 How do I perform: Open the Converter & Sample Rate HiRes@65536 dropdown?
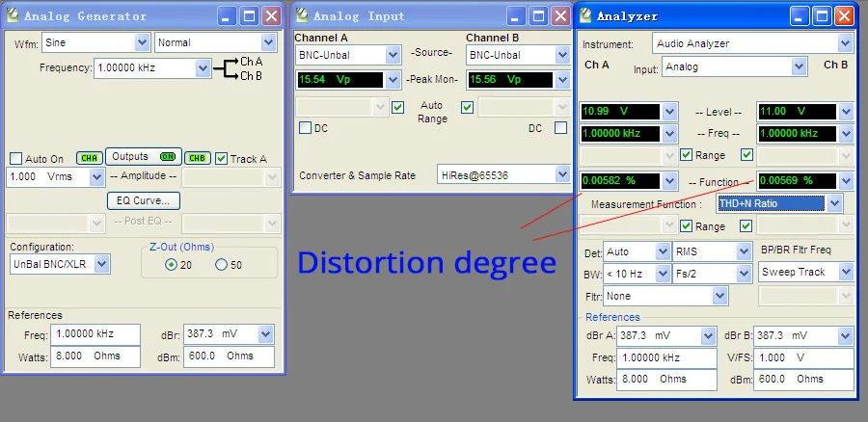563,174
